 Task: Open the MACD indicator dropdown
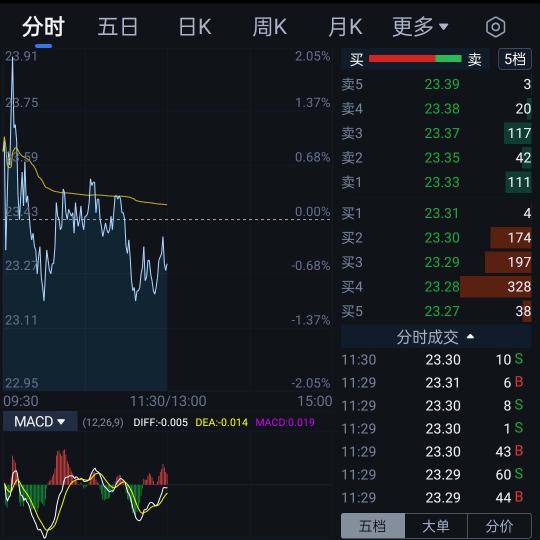pyautogui.click(x=40, y=422)
